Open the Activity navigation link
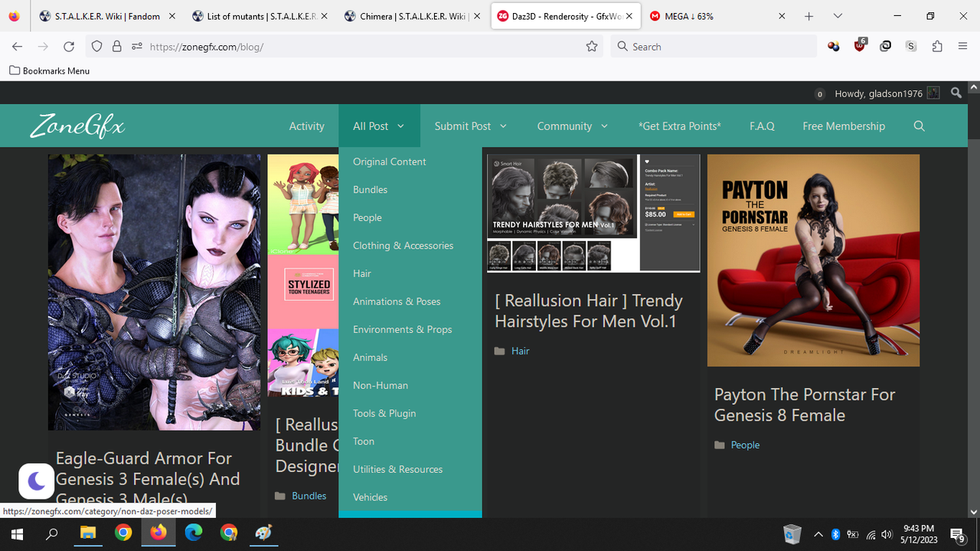This screenshot has height=551, width=980. 307,126
